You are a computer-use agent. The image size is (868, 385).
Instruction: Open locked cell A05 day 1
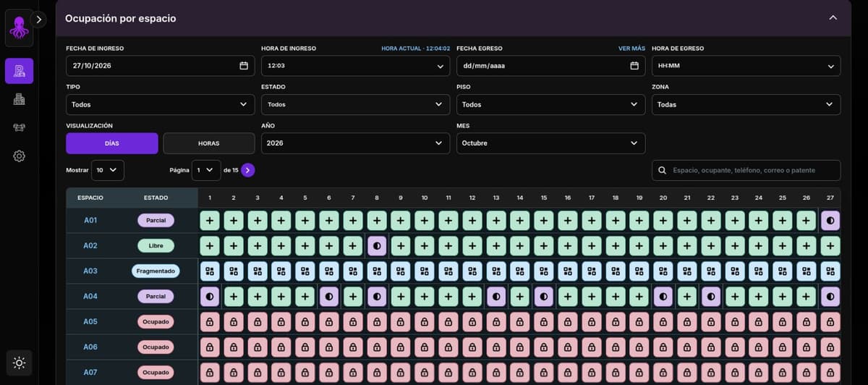coord(210,321)
